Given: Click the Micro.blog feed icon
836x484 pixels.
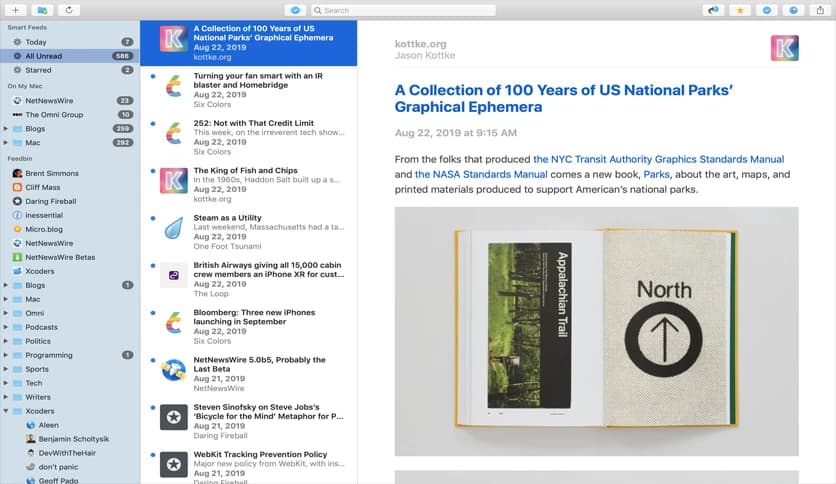Looking at the screenshot, I should [x=17, y=229].
